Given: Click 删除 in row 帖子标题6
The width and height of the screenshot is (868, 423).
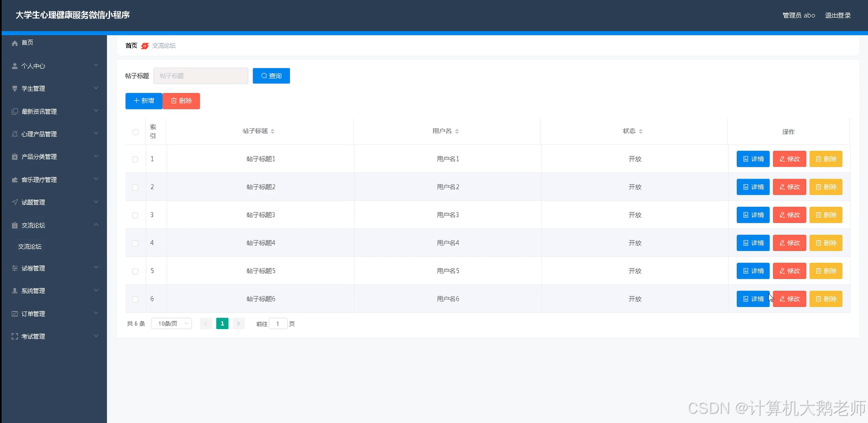Looking at the screenshot, I should (826, 299).
